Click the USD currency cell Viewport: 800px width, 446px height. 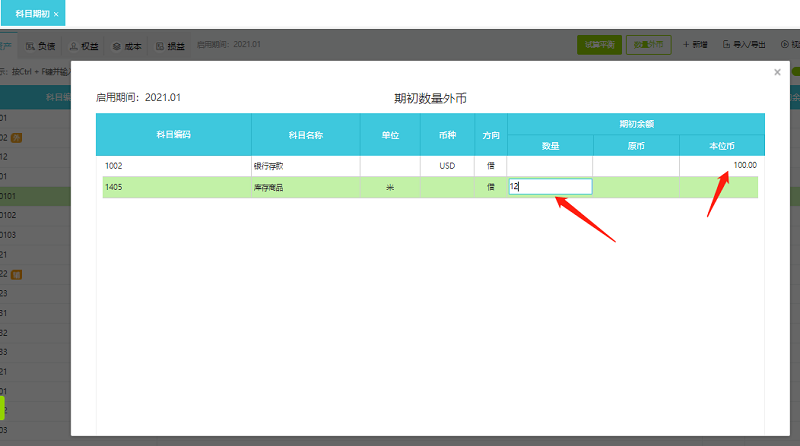[x=447, y=166]
